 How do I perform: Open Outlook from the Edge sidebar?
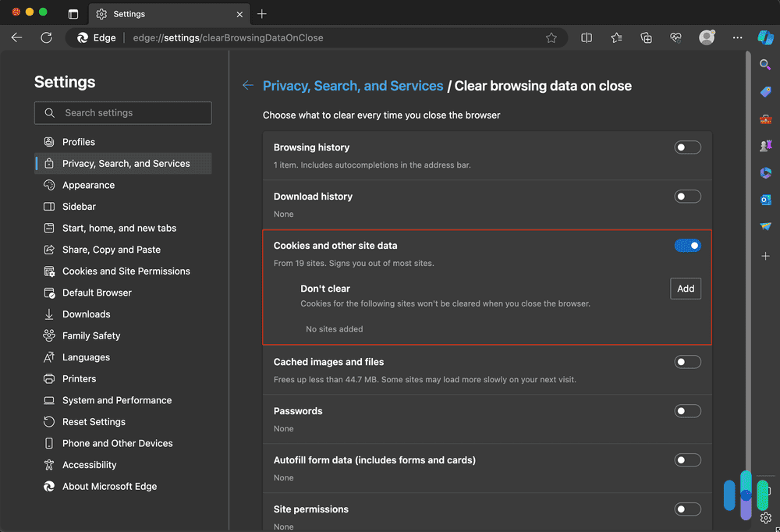pos(765,200)
